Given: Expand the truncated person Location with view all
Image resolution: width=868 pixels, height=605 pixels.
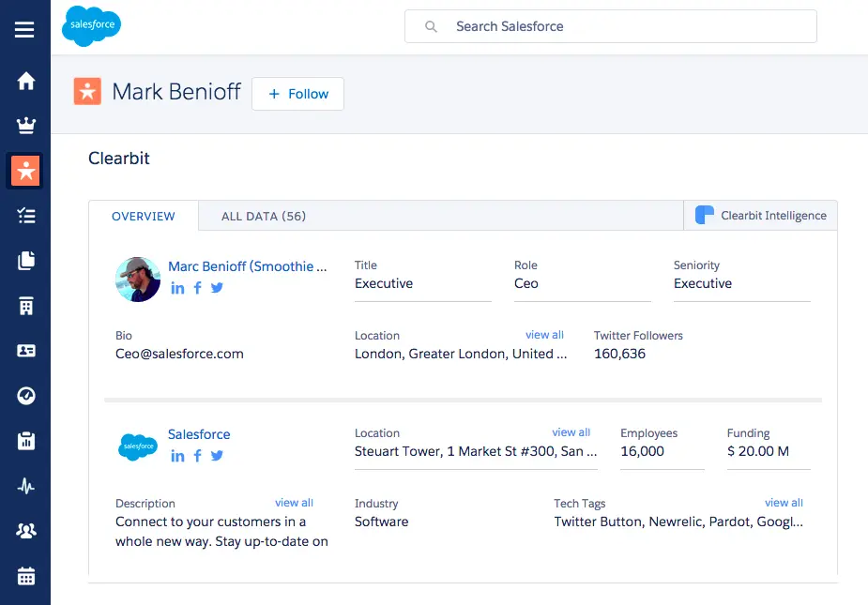Looking at the screenshot, I should tap(544, 334).
